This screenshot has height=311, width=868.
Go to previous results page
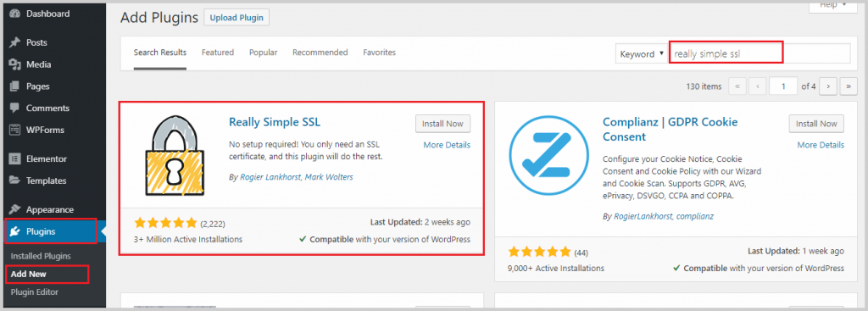757,86
